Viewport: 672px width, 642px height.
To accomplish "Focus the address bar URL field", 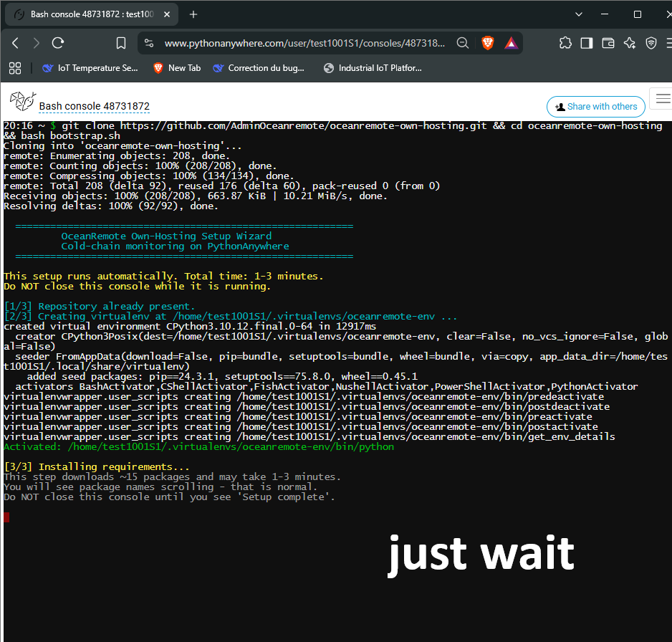I will (304, 43).
